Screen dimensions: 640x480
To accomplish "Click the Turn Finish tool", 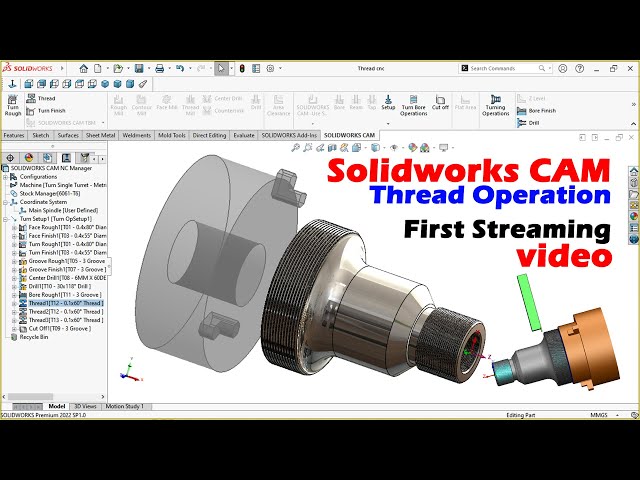I will 46,111.
